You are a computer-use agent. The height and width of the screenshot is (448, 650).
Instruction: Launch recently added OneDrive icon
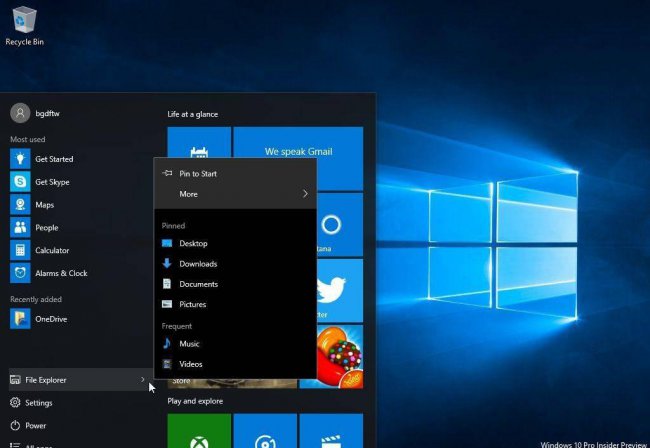point(20,319)
